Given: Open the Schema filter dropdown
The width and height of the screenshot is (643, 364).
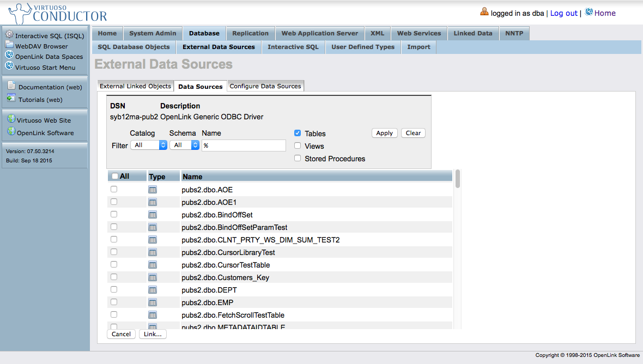Looking at the screenshot, I should pos(185,145).
